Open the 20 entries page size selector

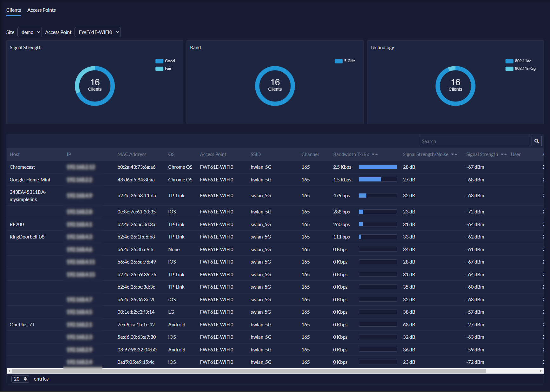[x=20, y=379]
